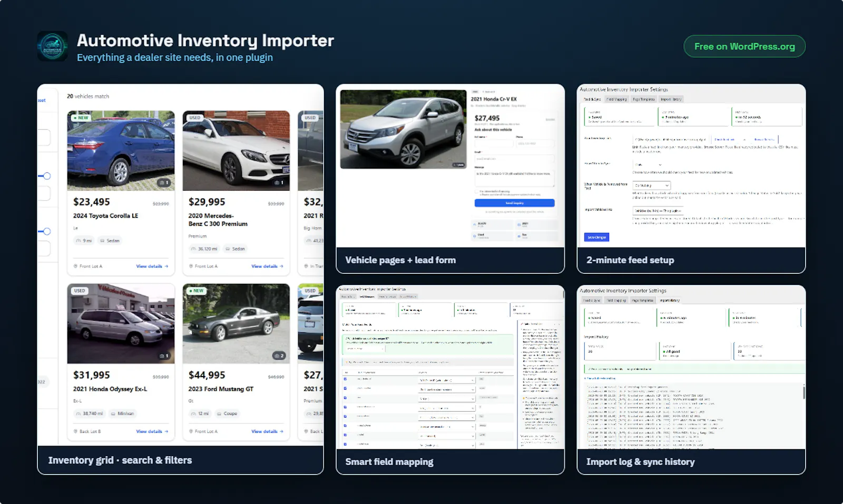
Task: Open View details for Honda Odyssey Ex-L
Action: (x=152, y=431)
